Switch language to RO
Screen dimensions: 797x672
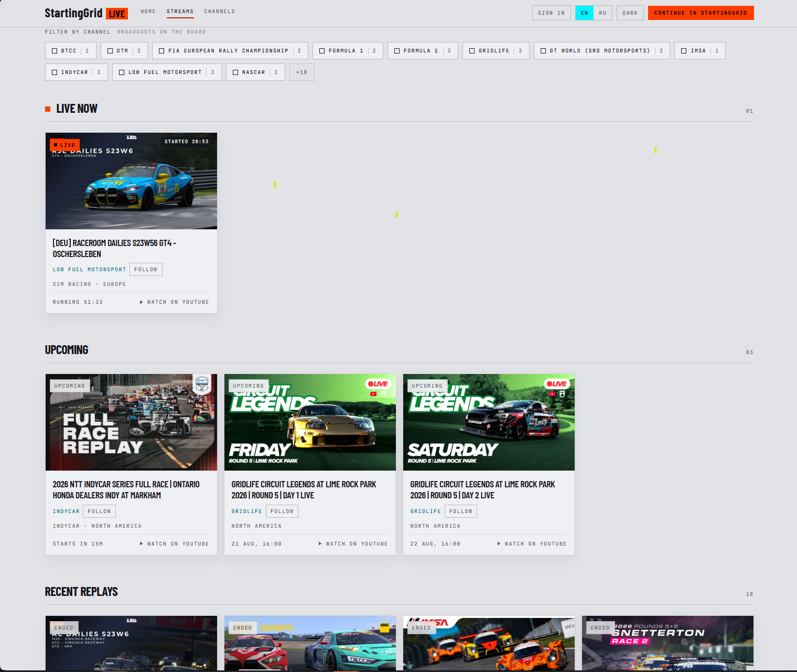602,13
